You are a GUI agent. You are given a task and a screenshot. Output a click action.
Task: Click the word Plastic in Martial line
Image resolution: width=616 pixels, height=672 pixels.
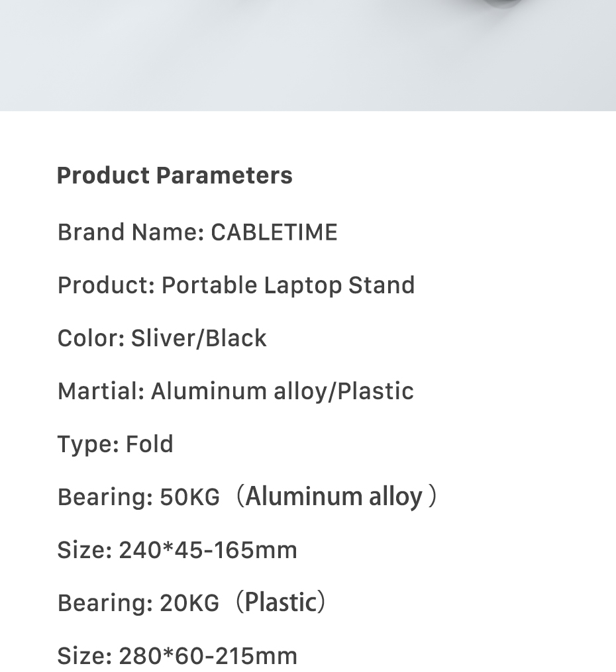[x=376, y=391]
